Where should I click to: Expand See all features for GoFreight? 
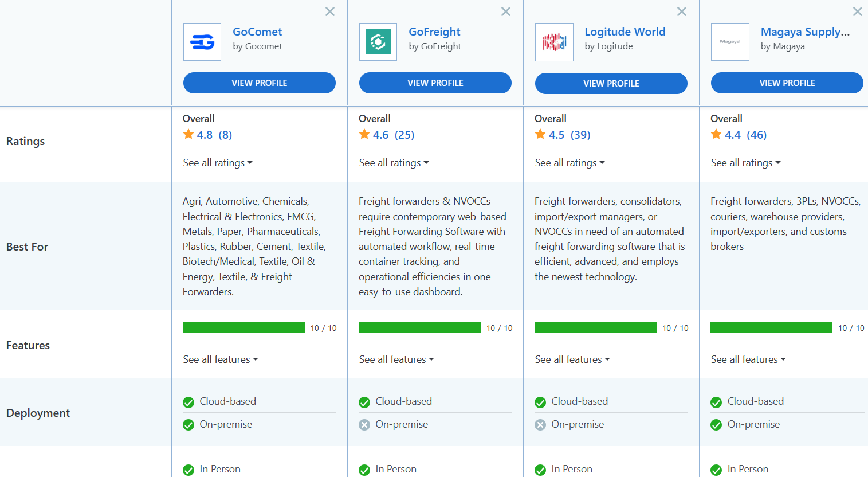396,359
